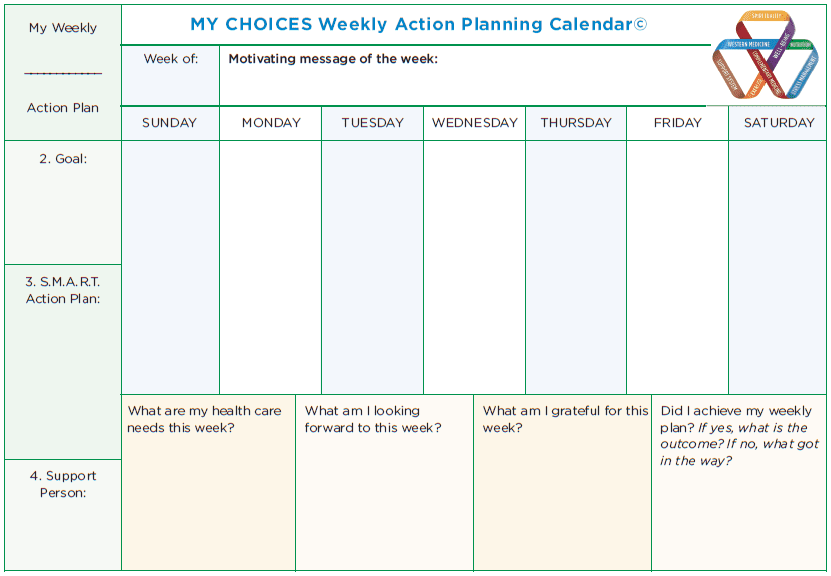Click the copyright symbol after Calendar
831x576 pixels.
tap(641, 24)
